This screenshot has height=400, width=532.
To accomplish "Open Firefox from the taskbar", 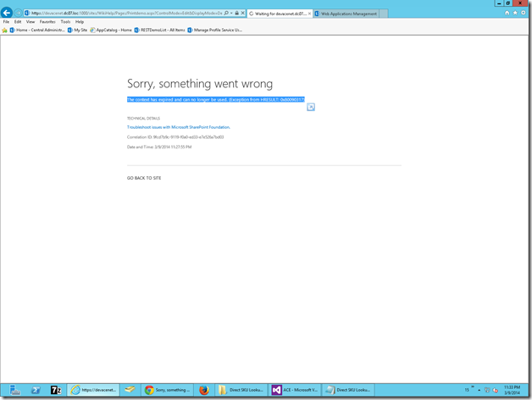I will tap(204, 390).
